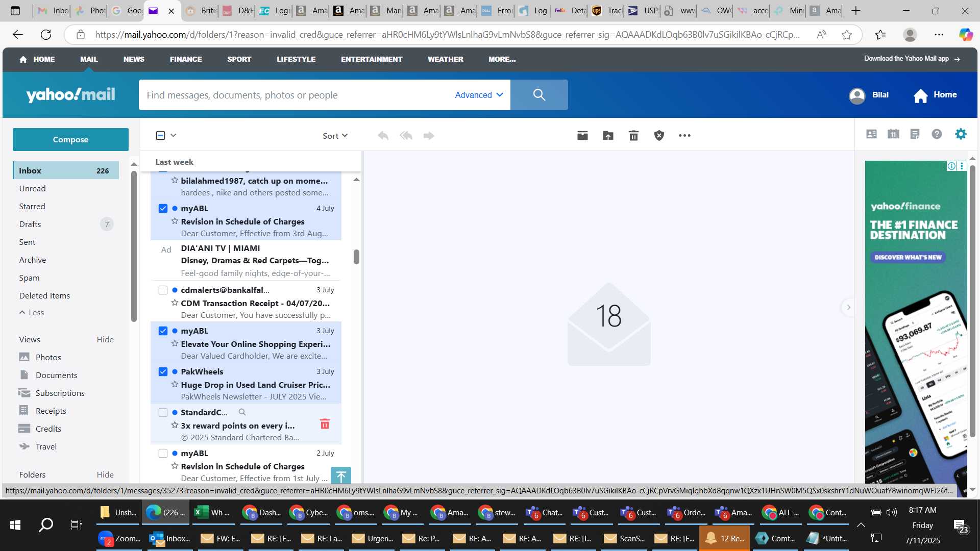Click the browser refresh icon
The image size is (980, 551).
coord(46,35)
